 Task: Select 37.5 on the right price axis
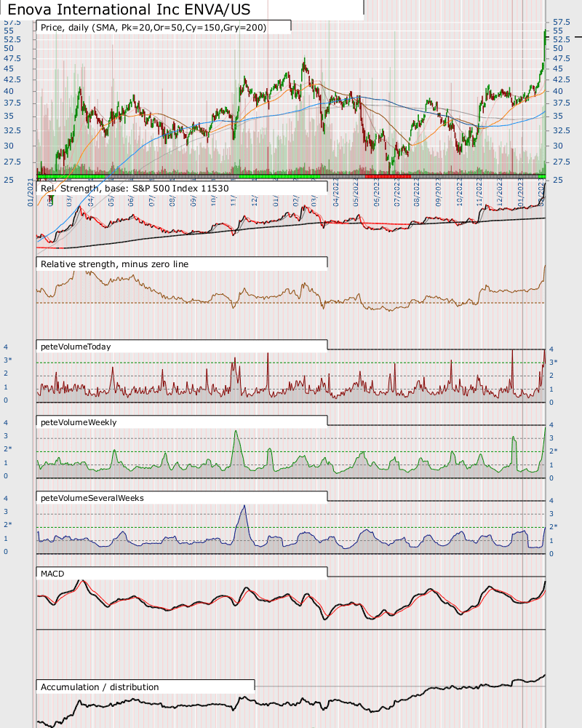point(561,103)
